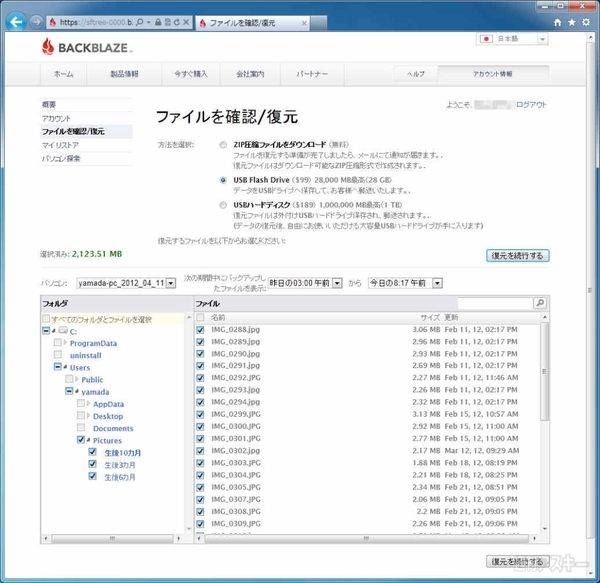Open the 製品情報 navigation tab
Viewport: 600px width, 583px height.
pos(124,74)
